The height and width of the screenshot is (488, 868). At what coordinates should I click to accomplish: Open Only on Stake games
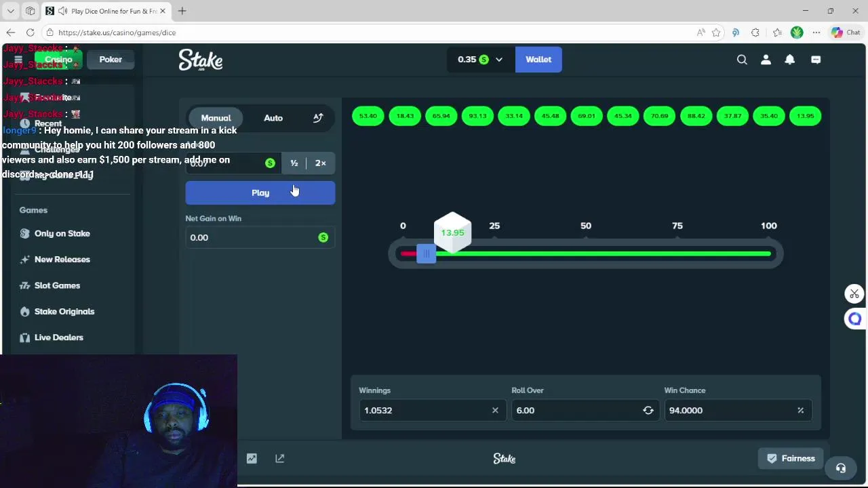(x=62, y=233)
